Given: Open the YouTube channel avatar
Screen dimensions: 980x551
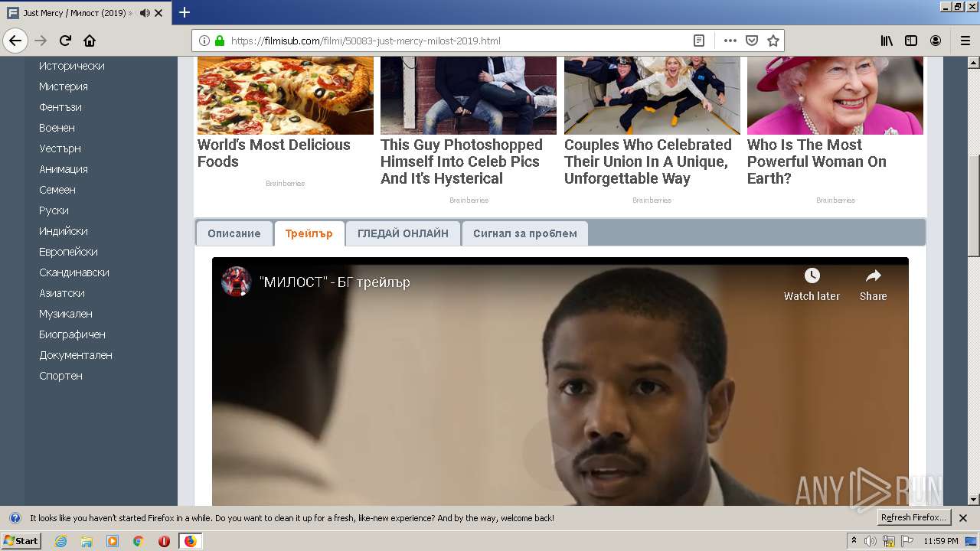Looking at the screenshot, I should (x=237, y=282).
